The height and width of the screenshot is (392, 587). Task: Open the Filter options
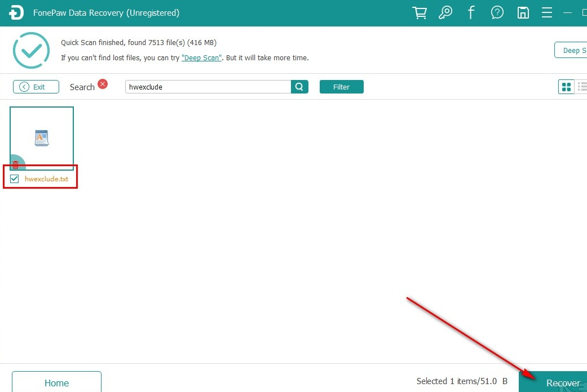[341, 87]
